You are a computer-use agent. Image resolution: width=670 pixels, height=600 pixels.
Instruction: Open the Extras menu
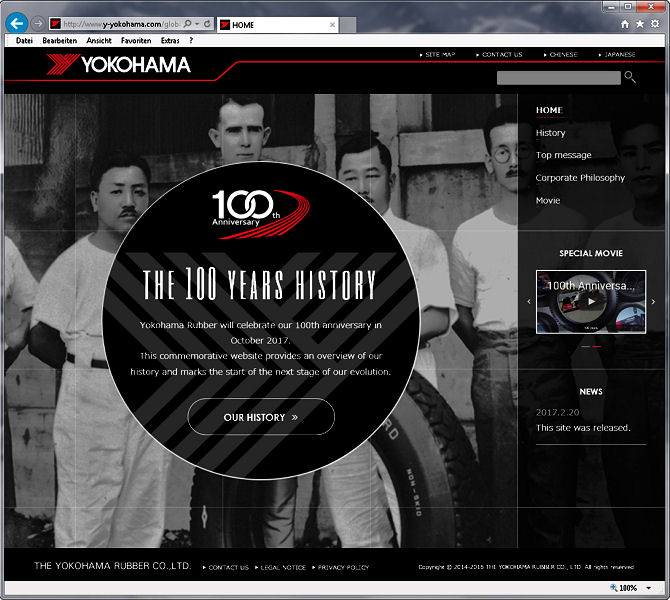point(170,41)
